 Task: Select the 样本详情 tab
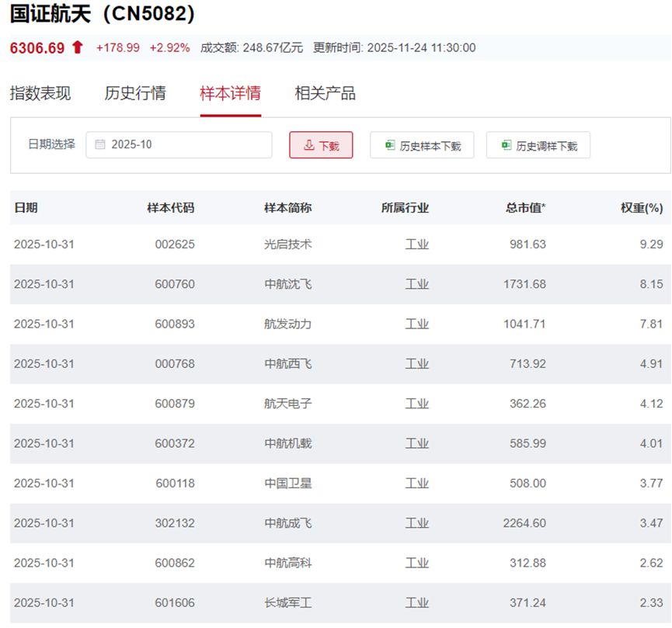coord(230,94)
